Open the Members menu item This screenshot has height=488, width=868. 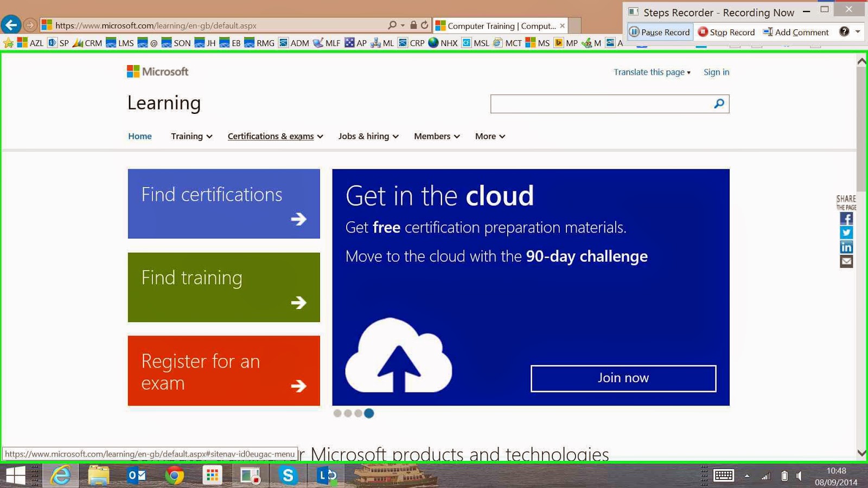pos(432,136)
